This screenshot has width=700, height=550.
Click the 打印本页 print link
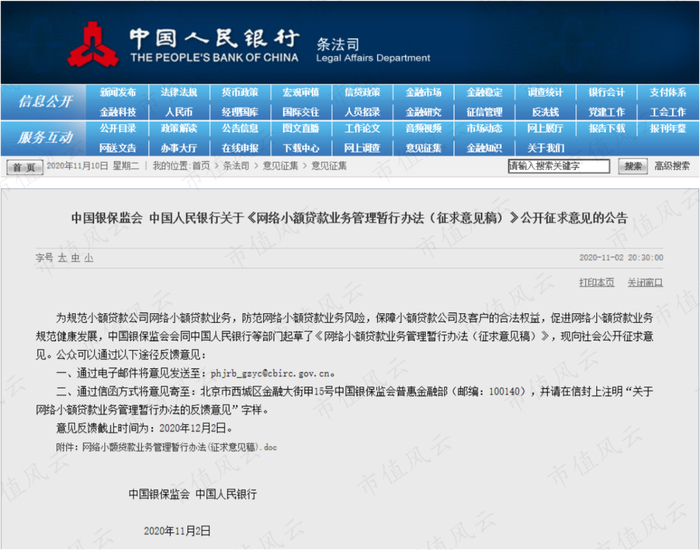(x=596, y=283)
